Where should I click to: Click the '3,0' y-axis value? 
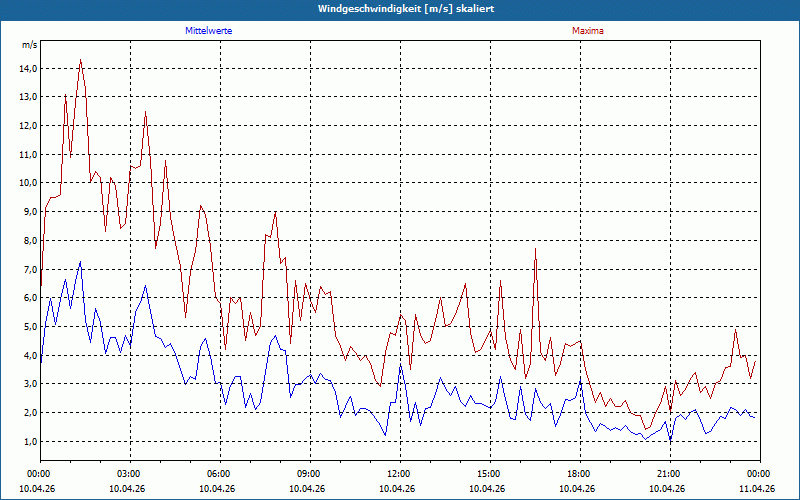tap(31, 384)
